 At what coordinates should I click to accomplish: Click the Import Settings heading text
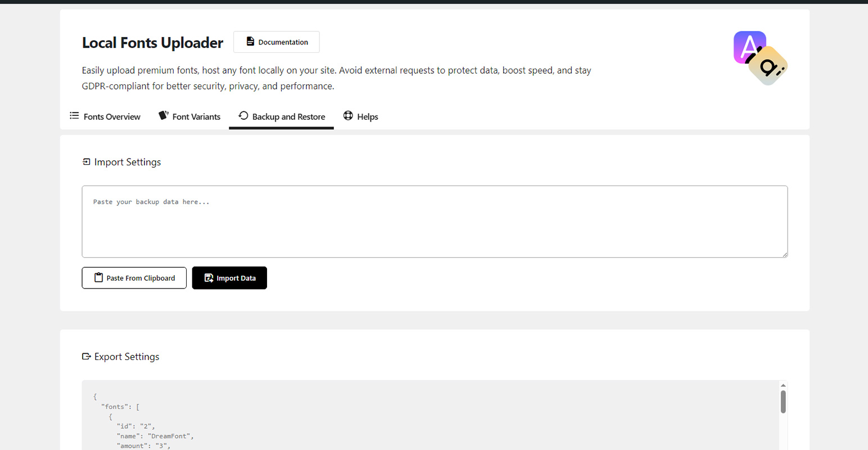point(128,162)
